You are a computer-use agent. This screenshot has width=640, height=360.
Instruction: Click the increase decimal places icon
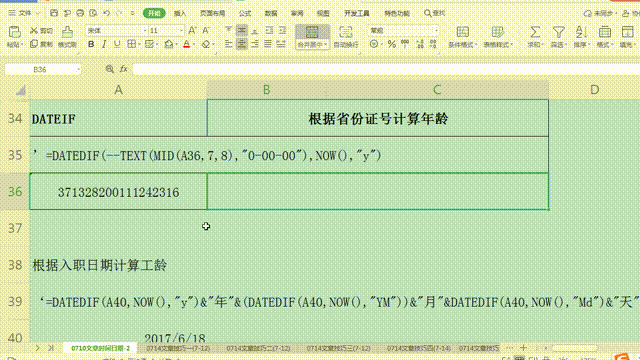(x=420, y=44)
